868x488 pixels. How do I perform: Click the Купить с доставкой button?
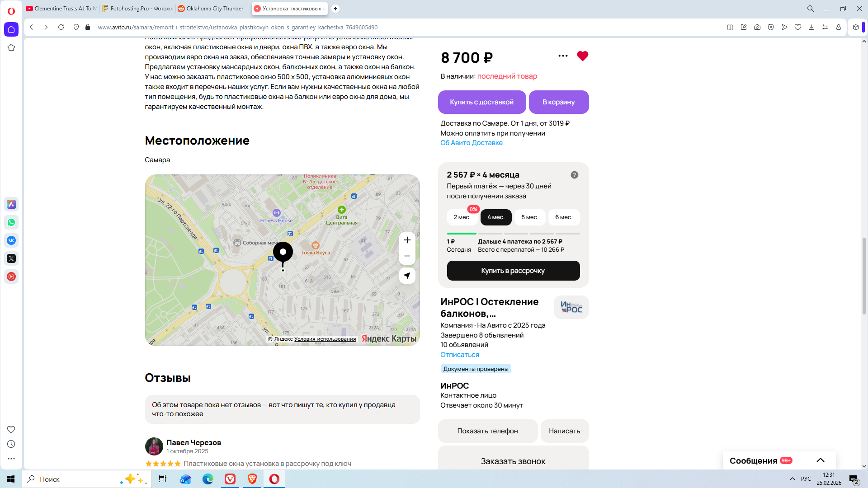(481, 102)
